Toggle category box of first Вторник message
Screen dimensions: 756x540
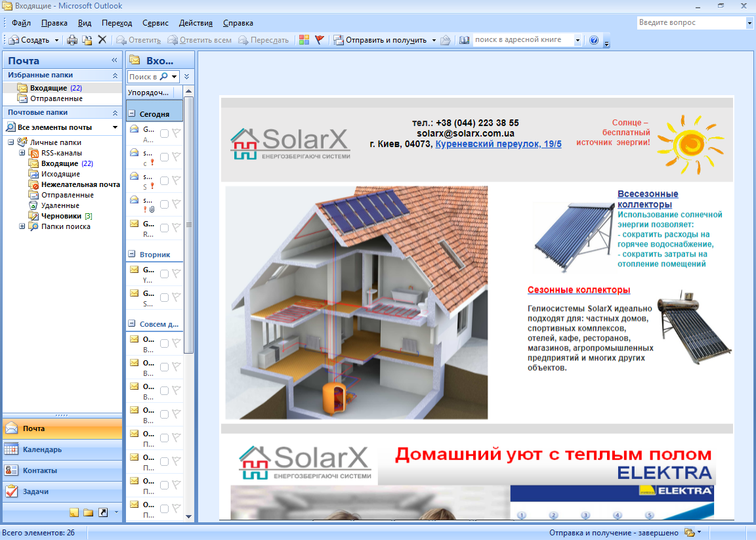click(164, 274)
